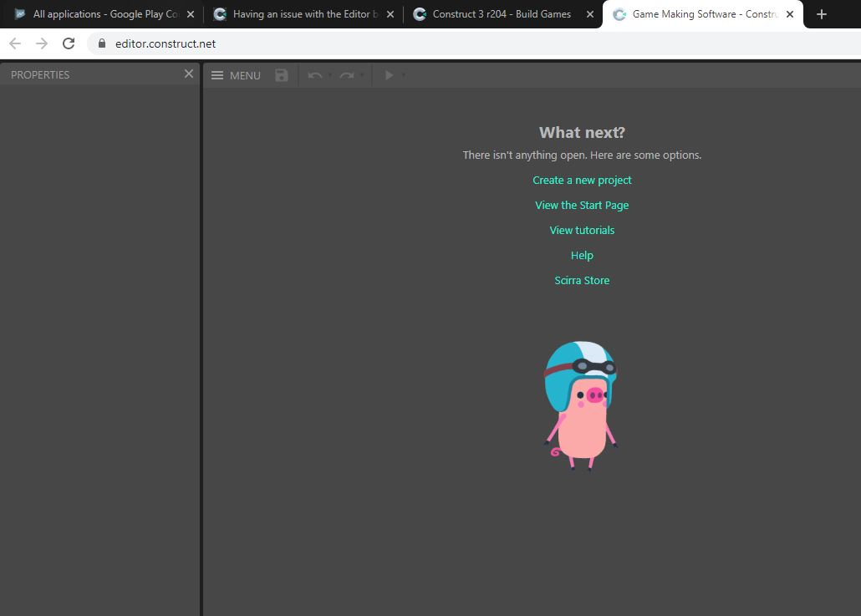This screenshot has height=616, width=861.
Task: Reload the page
Action: click(x=68, y=43)
